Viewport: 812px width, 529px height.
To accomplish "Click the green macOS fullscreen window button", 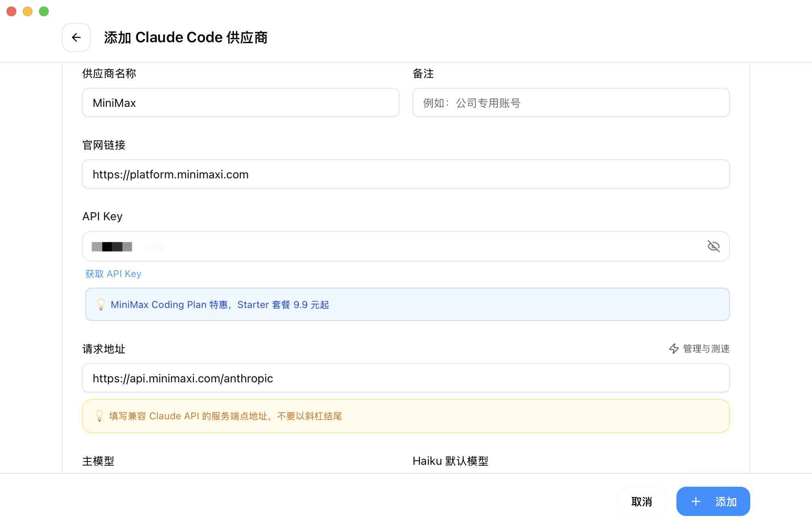I will 44,11.
